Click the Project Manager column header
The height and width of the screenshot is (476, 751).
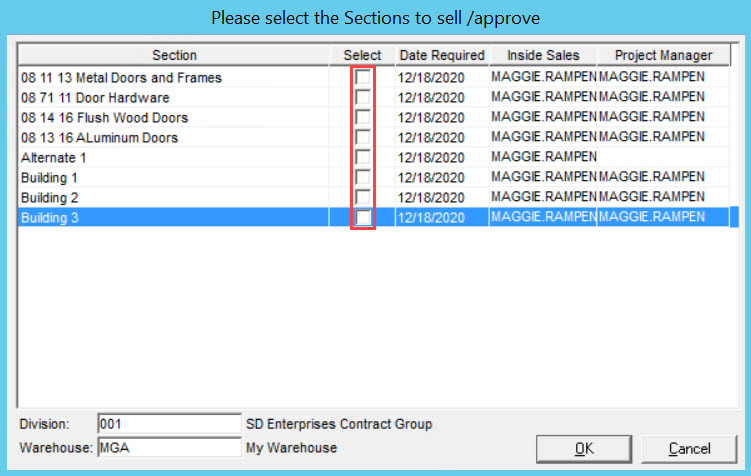[x=664, y=55]
